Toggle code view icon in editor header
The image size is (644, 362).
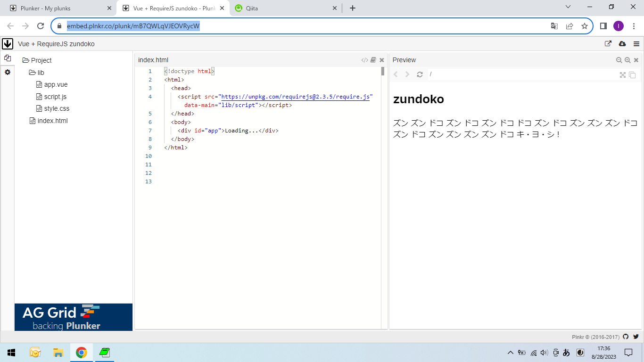point(364,60)
